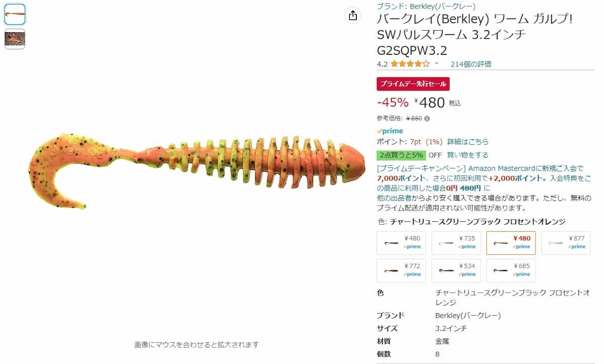
Task: Open the star rating dropdown chevron
Action: click(436, 64)
